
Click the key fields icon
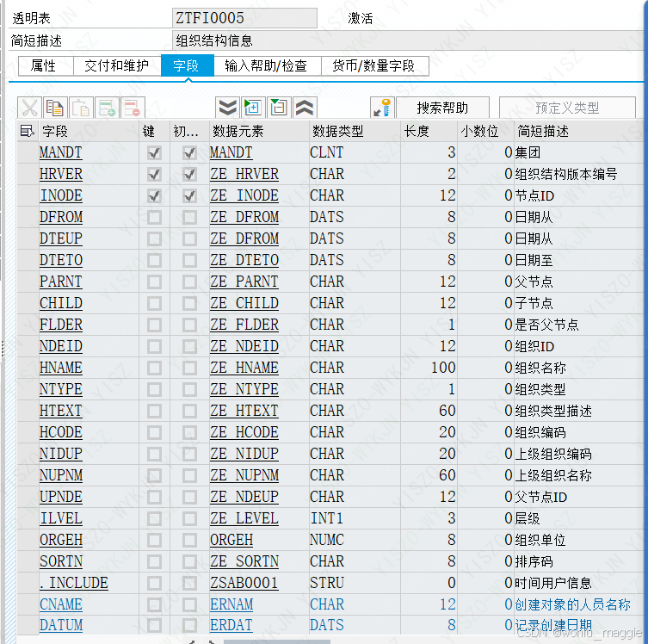(x=382, y=108)
